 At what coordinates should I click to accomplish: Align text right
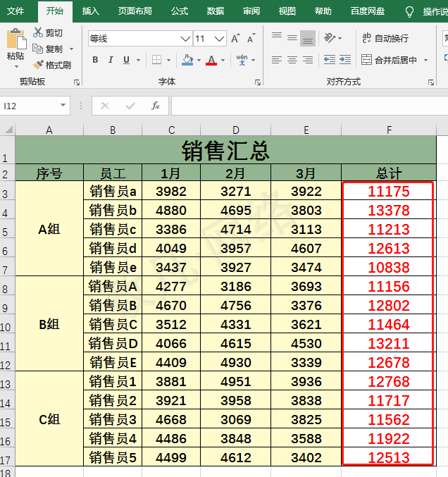[308, 60]
